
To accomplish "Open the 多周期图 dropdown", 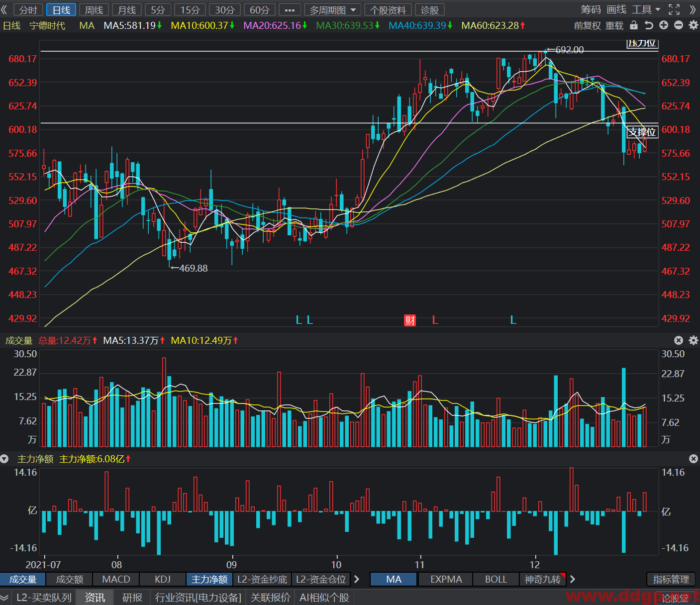I will [x=333, y=10].
